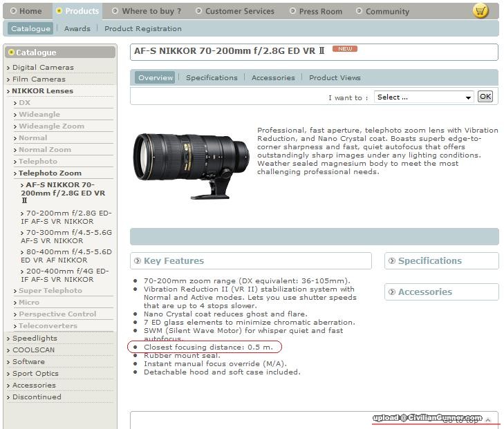Click the Catalogue header icon in sidebar
The image size is (504, 429).
pos(11,53)
